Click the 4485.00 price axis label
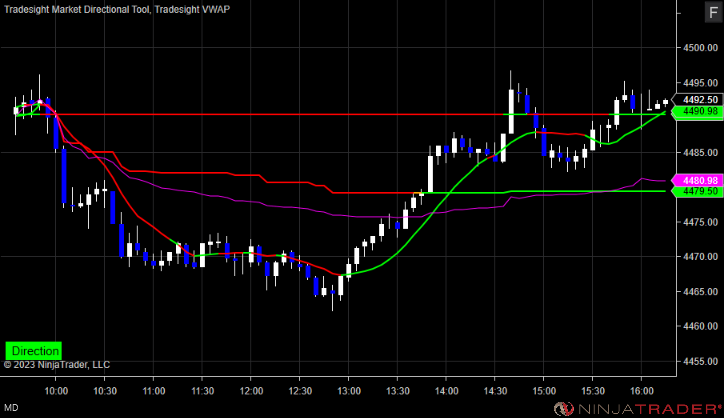The height and width of the screenshot is (418, 724). [700, 152]
